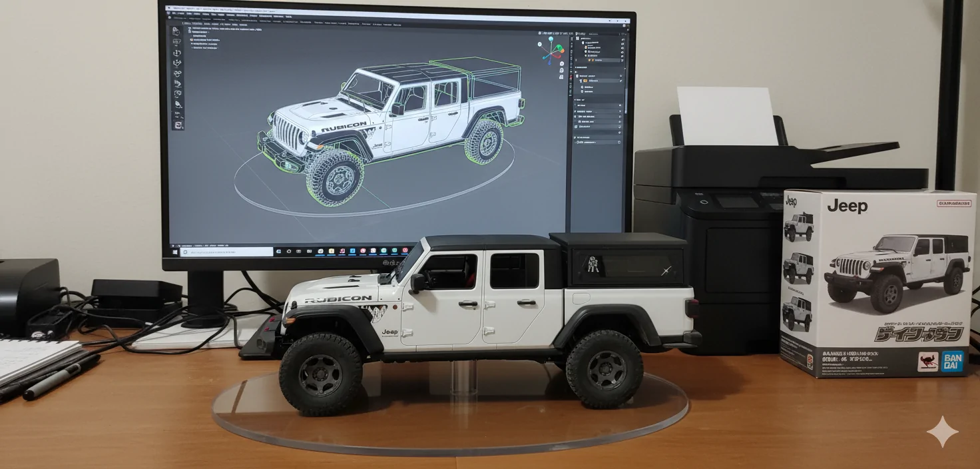This screenshot has width=980, height=469.
Task: Click the orange ball of the navigation gizmo
Action: (x=563, y=51)
